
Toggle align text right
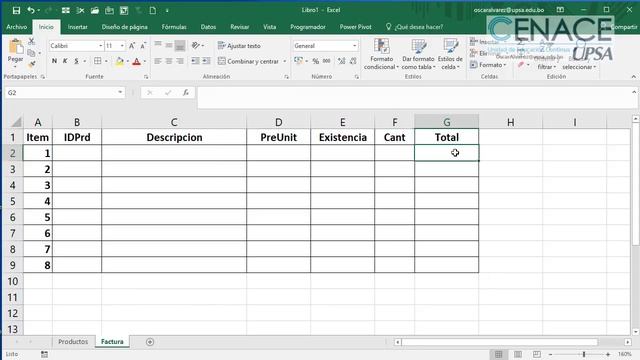coord(180,61)
